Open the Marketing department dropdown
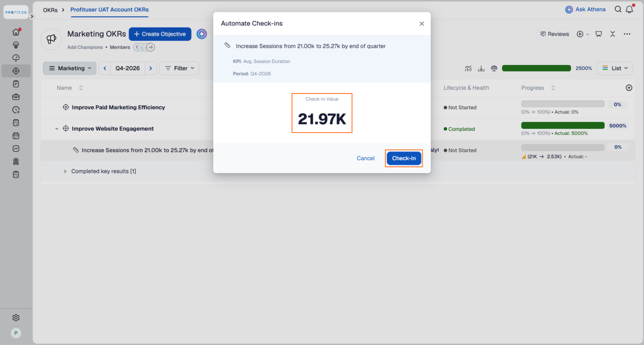 tap(70, 68)
